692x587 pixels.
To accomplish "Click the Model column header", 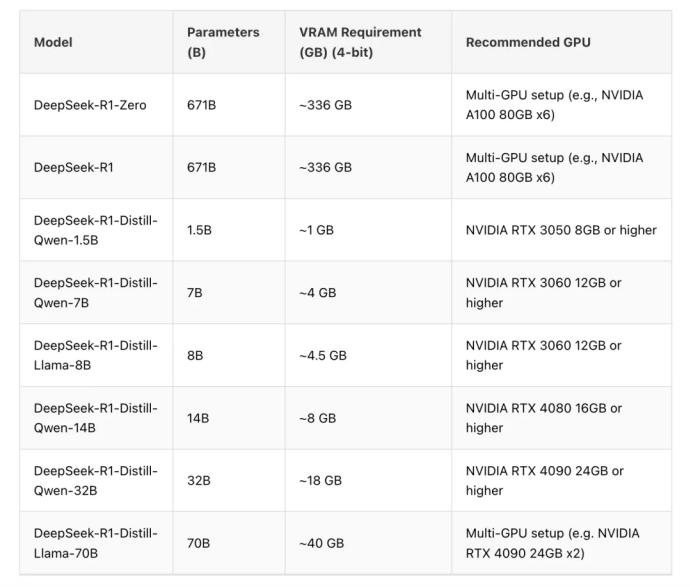I will tap(96, 42).
